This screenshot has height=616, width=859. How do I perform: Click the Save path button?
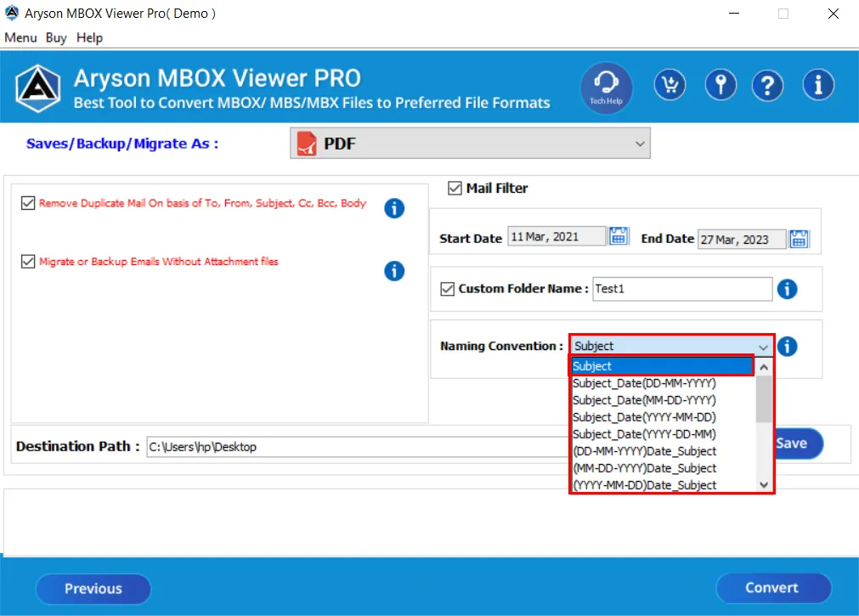(x=798, y=444)
